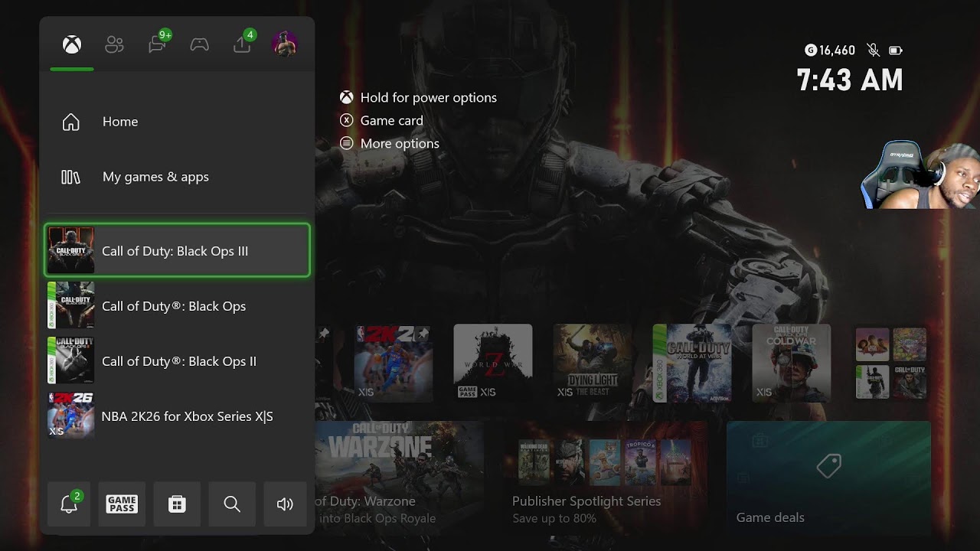The height and width of the screenshot is (551, 980).
Task: Click the Black Ops II cover thumbnail
Action: [70, 360]
